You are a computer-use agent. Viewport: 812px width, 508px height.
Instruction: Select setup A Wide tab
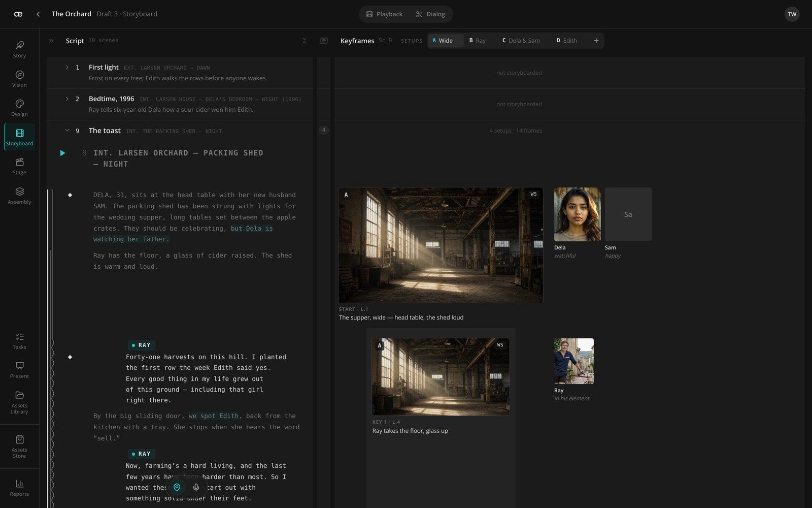(x=446, y=41)
